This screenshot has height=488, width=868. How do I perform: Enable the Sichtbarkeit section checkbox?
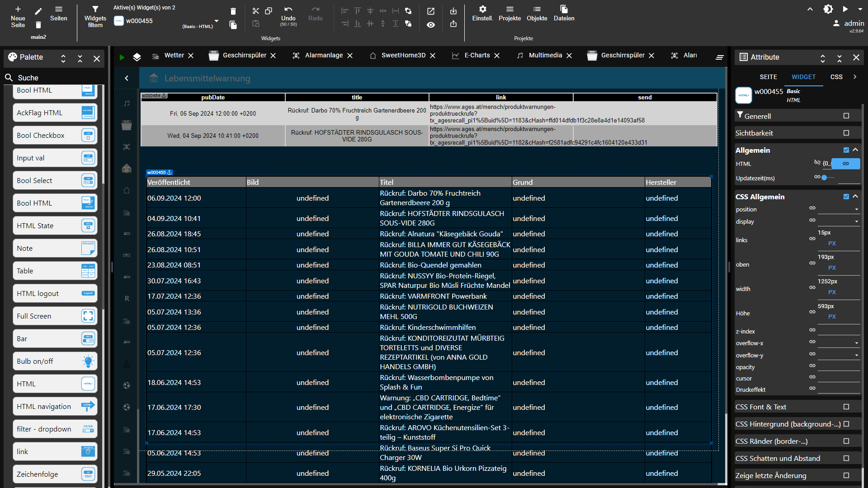(x=846, y=133)
